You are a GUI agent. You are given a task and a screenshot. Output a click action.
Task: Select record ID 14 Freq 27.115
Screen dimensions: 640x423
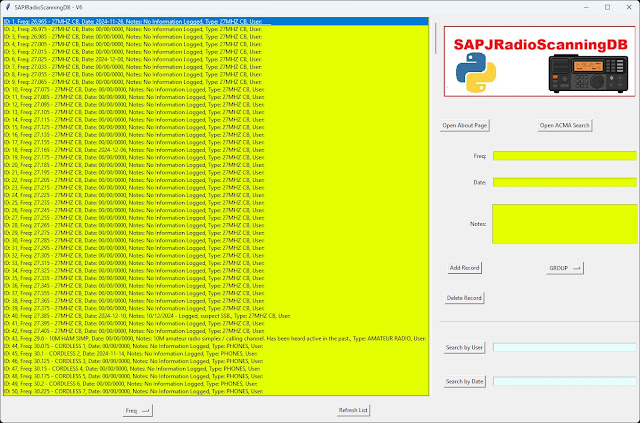tap(216, 120)
